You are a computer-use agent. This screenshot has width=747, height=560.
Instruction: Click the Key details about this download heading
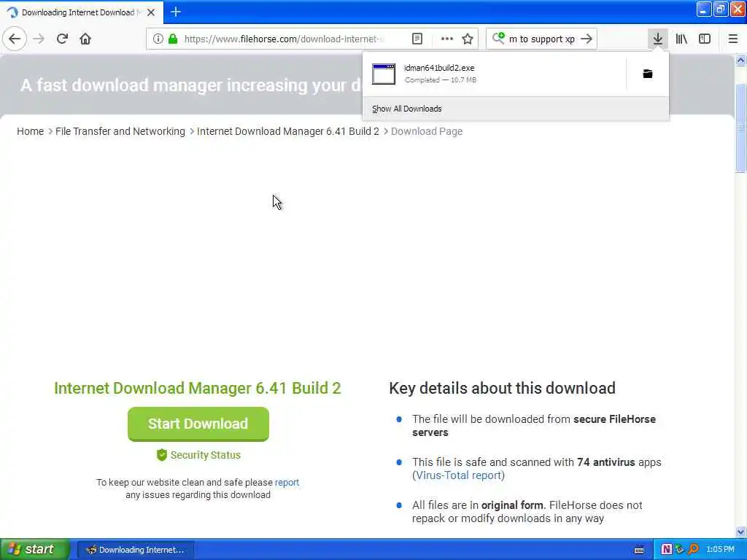pyautogui.click(x=502, y=388)
